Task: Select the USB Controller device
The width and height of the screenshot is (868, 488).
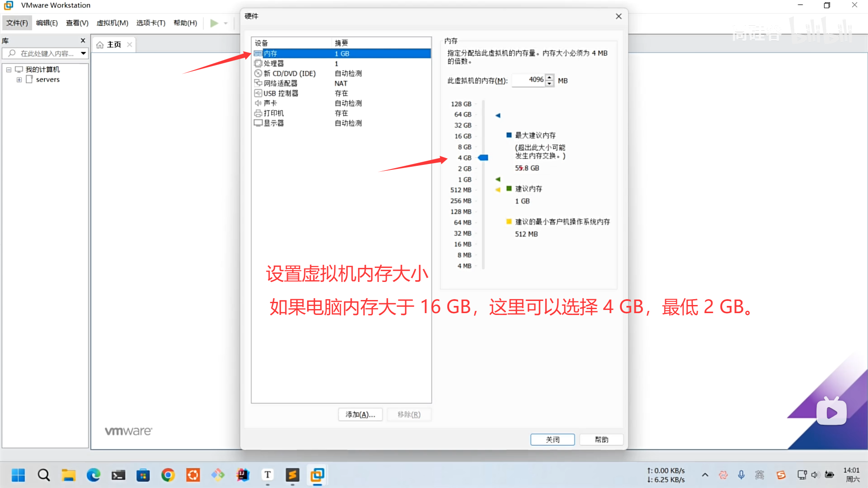Action: tap(280, 93)
